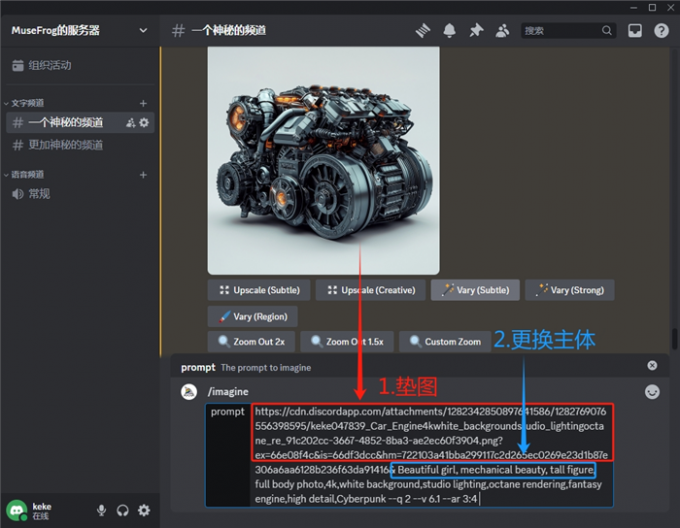
Task: Invite people to 一个神秘的频道 channel
Action: point(131,123)
